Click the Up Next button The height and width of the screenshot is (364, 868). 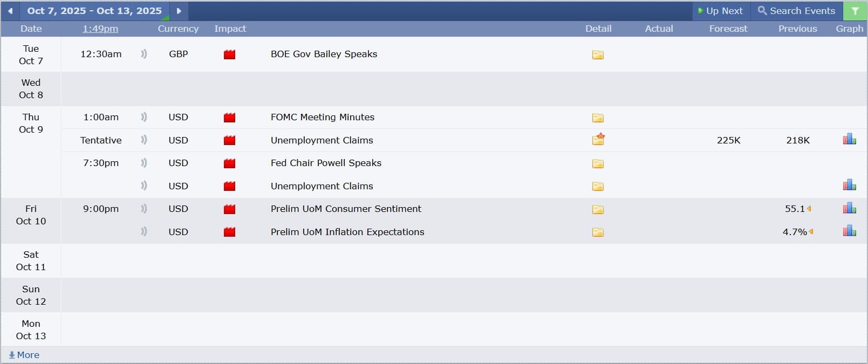point(721,11)
